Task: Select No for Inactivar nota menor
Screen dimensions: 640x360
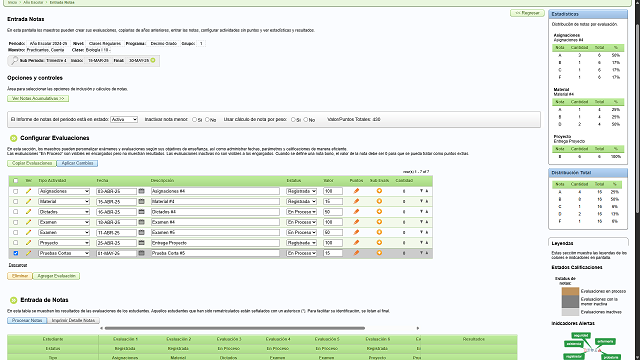Action: coord(207,120)
